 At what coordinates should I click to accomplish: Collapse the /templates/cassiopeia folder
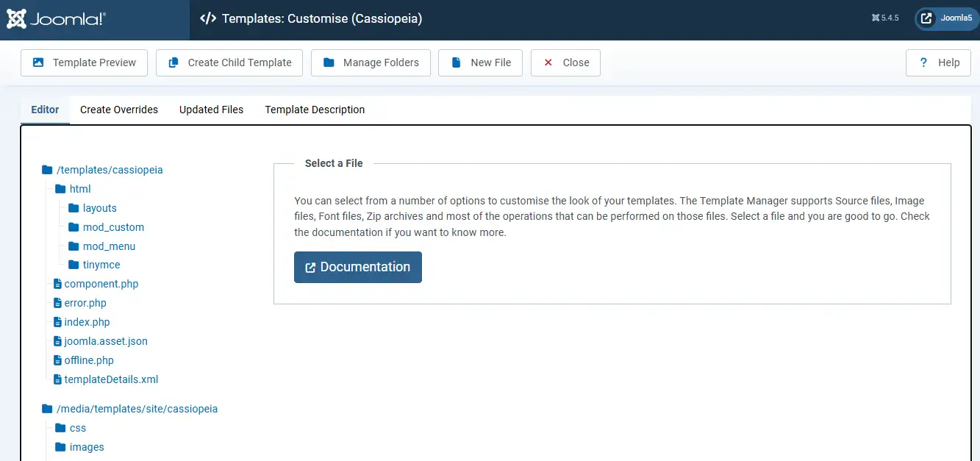pos(110,170)
